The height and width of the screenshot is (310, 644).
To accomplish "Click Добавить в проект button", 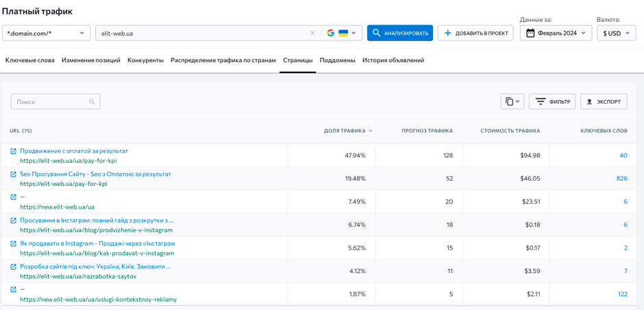I will pyautogui.click(x=476, y=34).
